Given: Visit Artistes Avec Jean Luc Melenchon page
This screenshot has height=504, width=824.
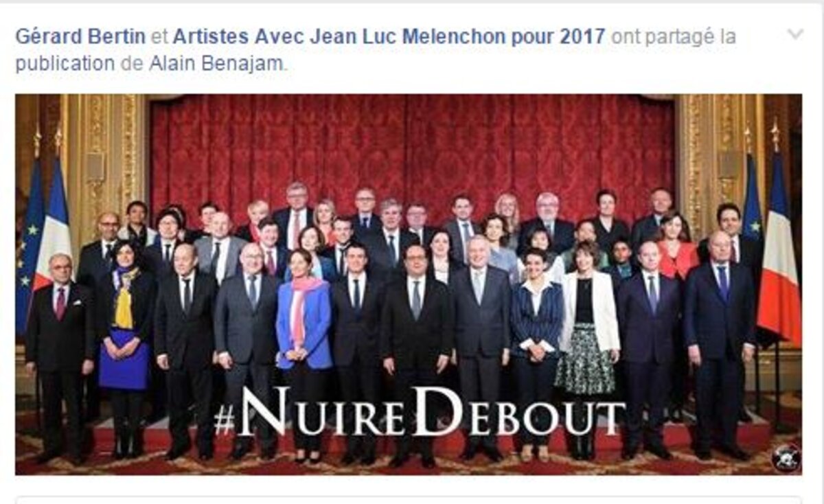Looking at the screenshot, I should 389,37.
